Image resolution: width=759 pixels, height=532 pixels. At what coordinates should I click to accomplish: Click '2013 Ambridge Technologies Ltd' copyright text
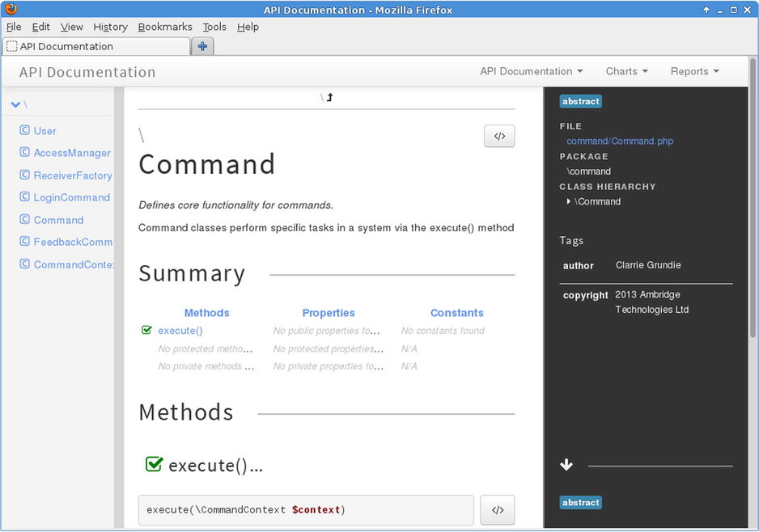(651, 302)
